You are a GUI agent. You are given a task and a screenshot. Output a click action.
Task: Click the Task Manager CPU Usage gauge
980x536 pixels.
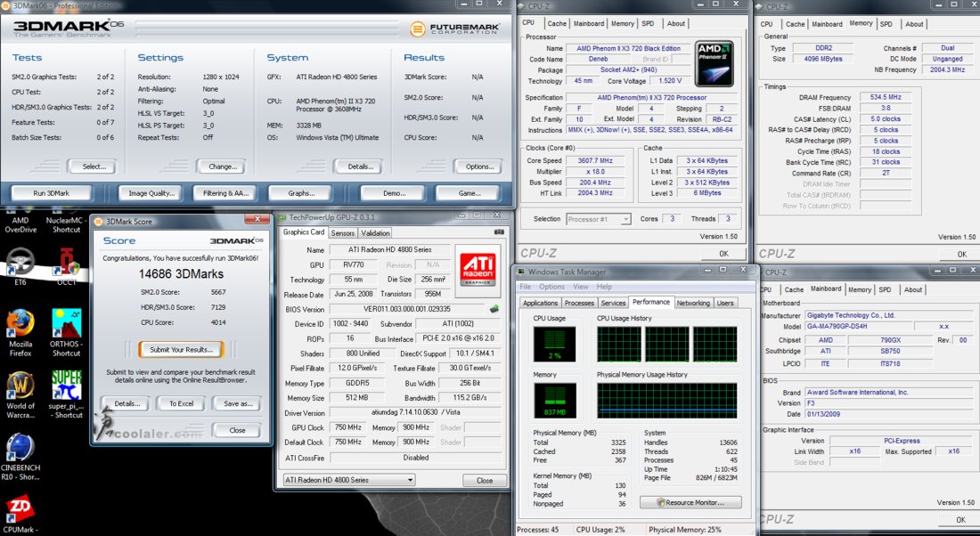click(554, 344)
